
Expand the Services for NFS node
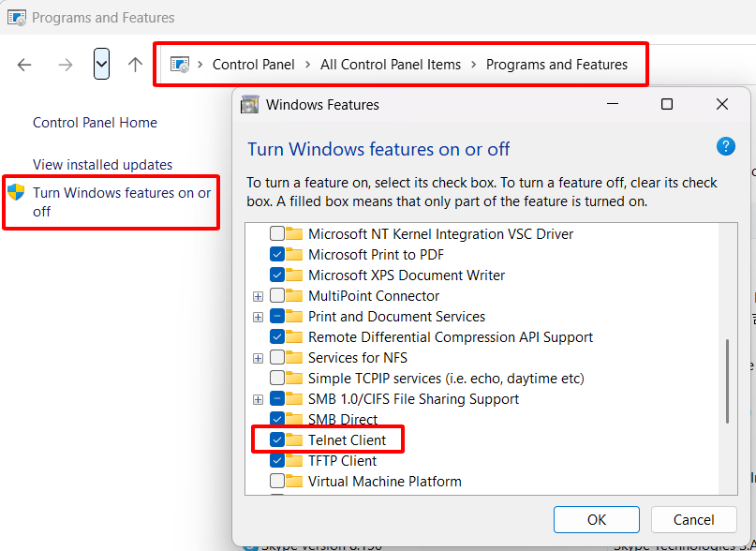pyautogui.click(x=258, y=358)
